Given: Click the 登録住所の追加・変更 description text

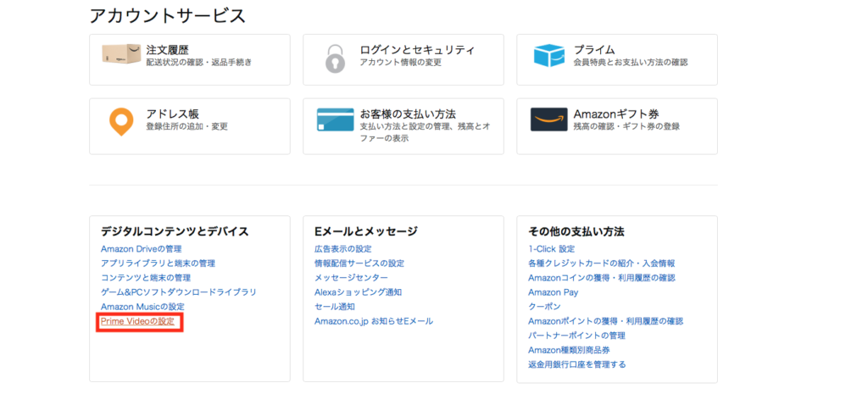Looking at the screenshot, I should [x=186, y=127].
